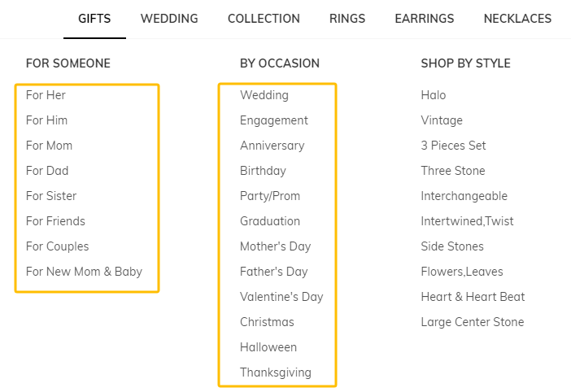Open the EARRINGS menu item
Viewport: 571px width, 392px height.
coord(425,19)
